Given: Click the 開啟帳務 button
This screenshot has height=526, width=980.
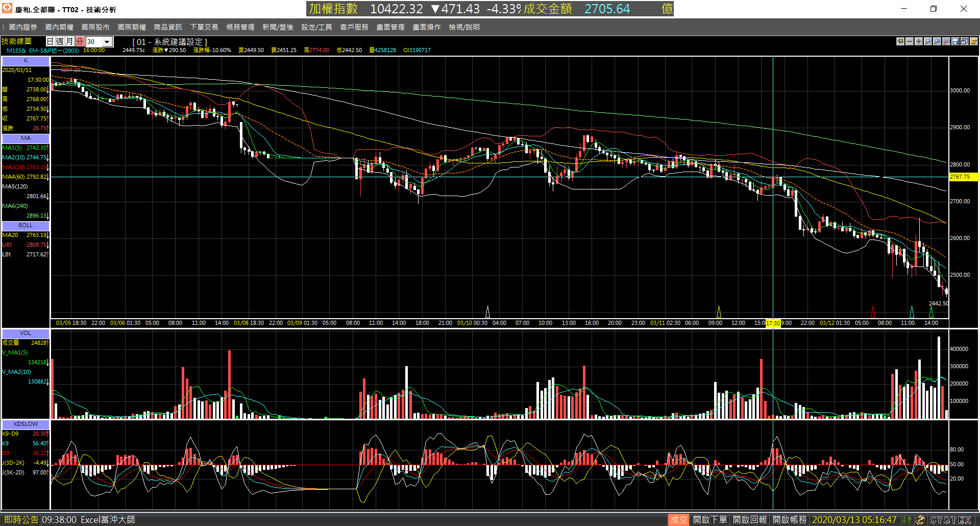Looking at the screenshot, I should [x=790, y=520].
